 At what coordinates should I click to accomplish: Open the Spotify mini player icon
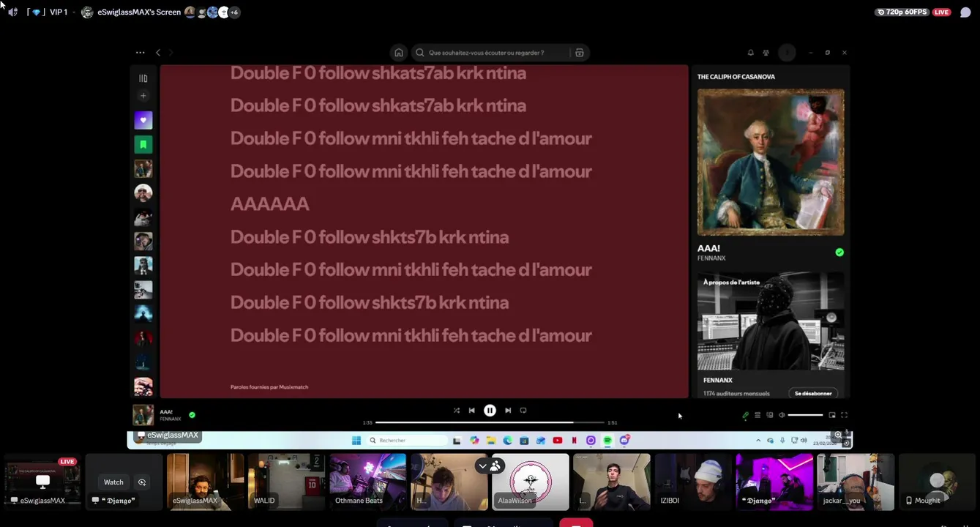tap(832, 415)
